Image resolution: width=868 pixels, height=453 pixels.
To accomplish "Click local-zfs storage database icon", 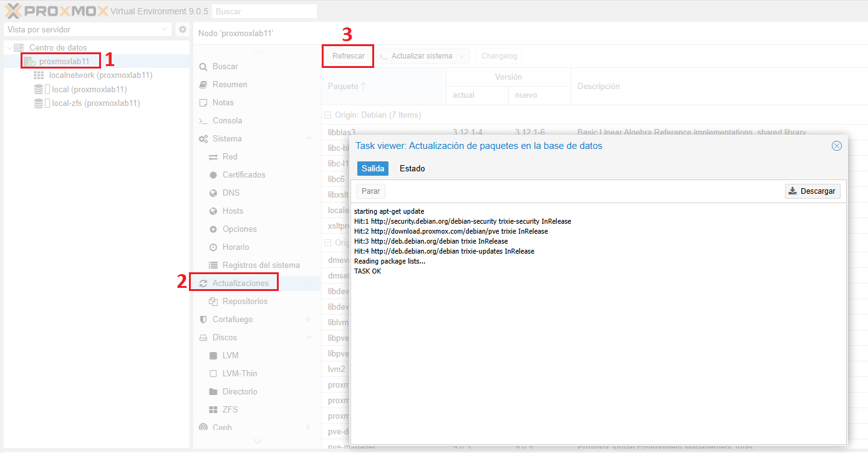I will point(39,103).
